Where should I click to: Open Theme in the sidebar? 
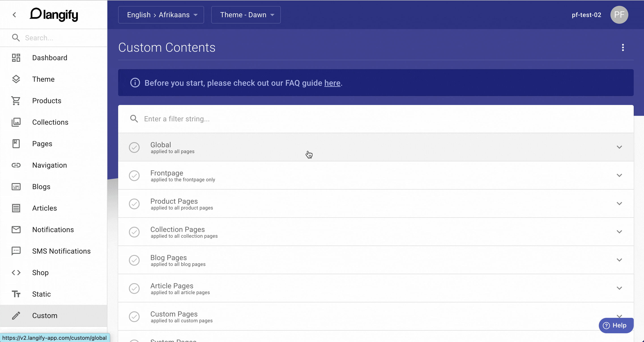coord(53,79)
